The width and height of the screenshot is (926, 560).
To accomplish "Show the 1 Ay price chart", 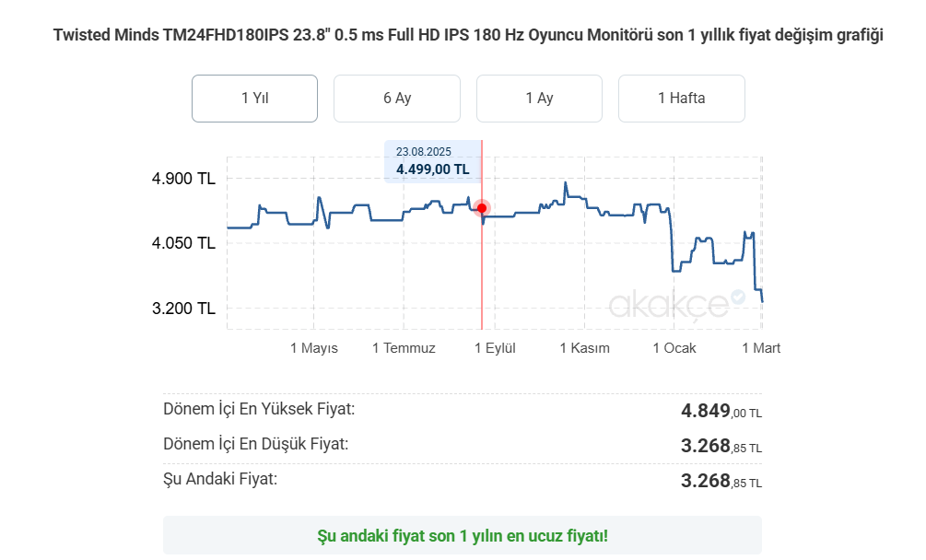I will pos(539,99).
